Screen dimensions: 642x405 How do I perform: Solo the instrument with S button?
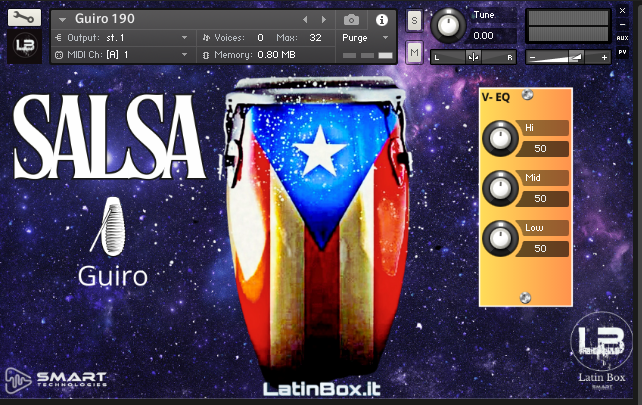point(414,20)
